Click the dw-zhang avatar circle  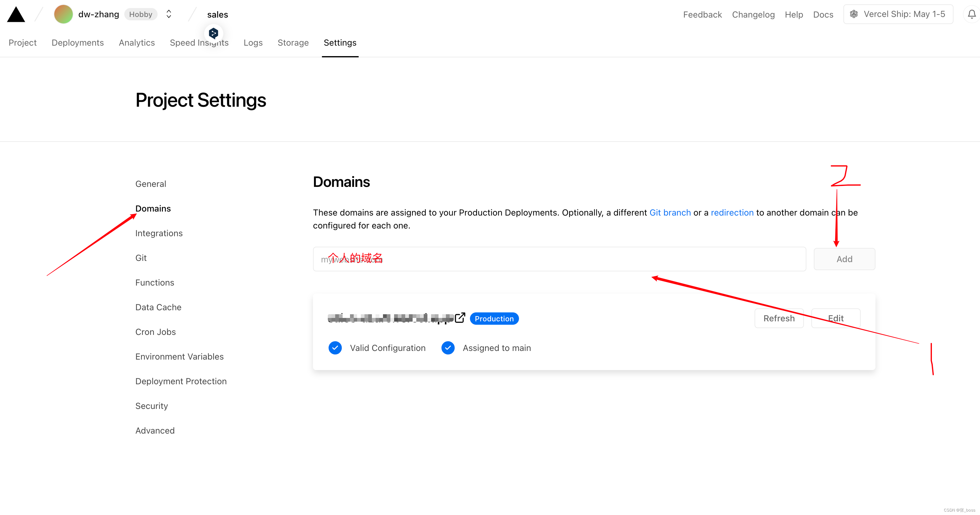click(63, 14)
